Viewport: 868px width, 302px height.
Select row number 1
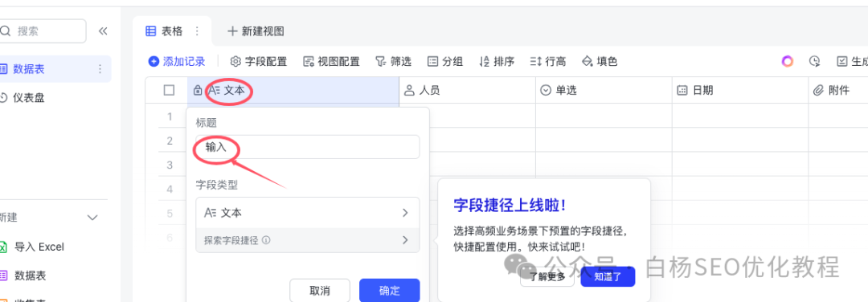[170, 116]
